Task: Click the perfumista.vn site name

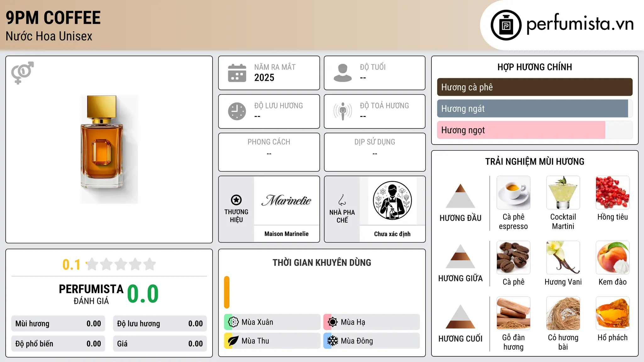Action: [x=580, y=24]
